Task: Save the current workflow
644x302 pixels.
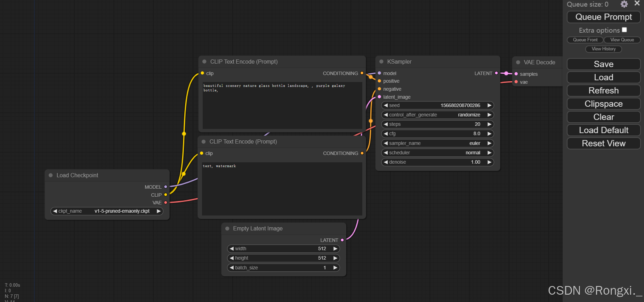Action: coord(604,64)
